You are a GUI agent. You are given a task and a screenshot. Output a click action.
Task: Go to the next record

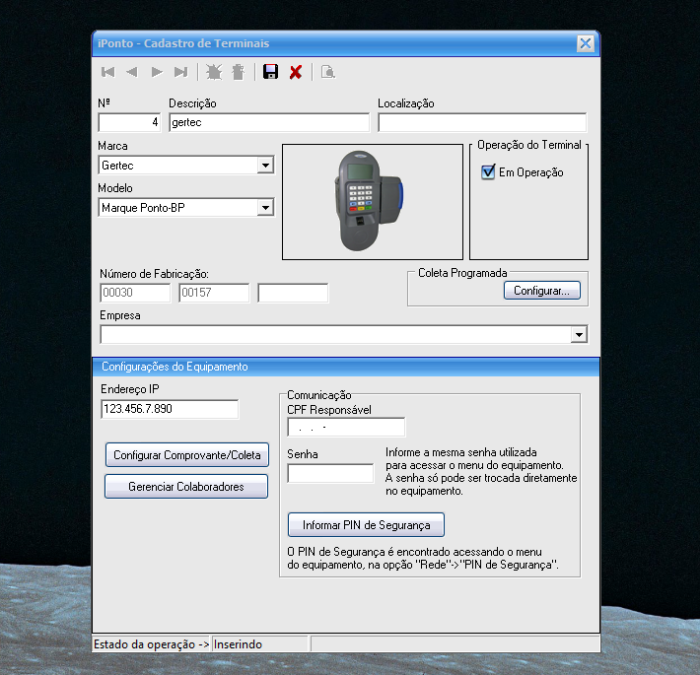pos(157,72)
